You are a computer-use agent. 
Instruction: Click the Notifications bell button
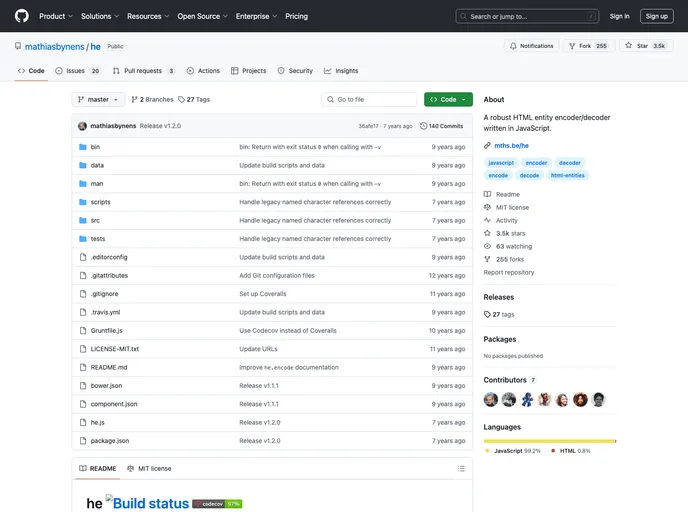point(531,46)
